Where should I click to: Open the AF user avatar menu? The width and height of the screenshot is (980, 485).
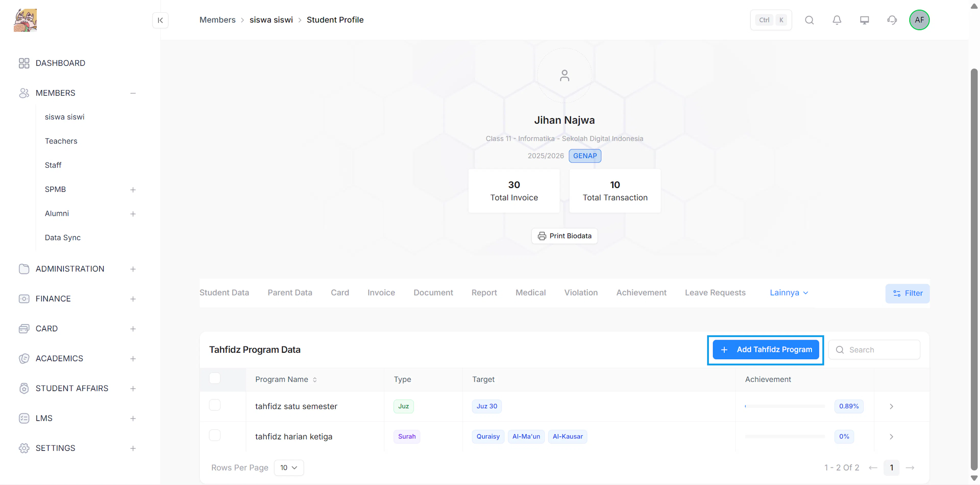[919, 20]
